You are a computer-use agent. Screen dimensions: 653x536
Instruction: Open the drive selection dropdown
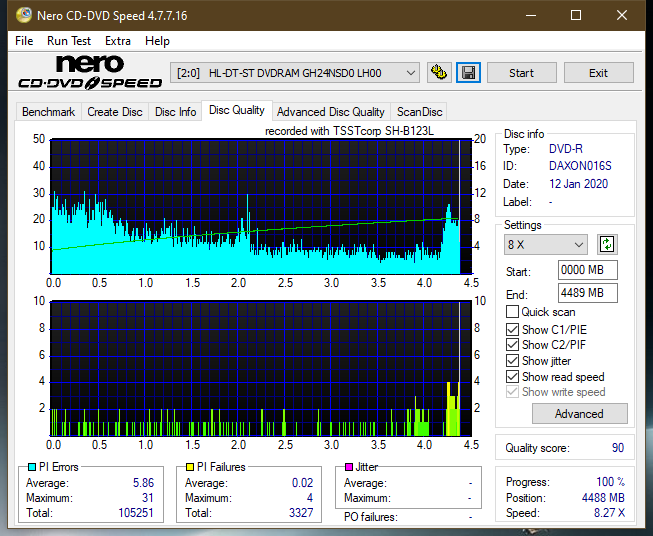pos(296,73)
